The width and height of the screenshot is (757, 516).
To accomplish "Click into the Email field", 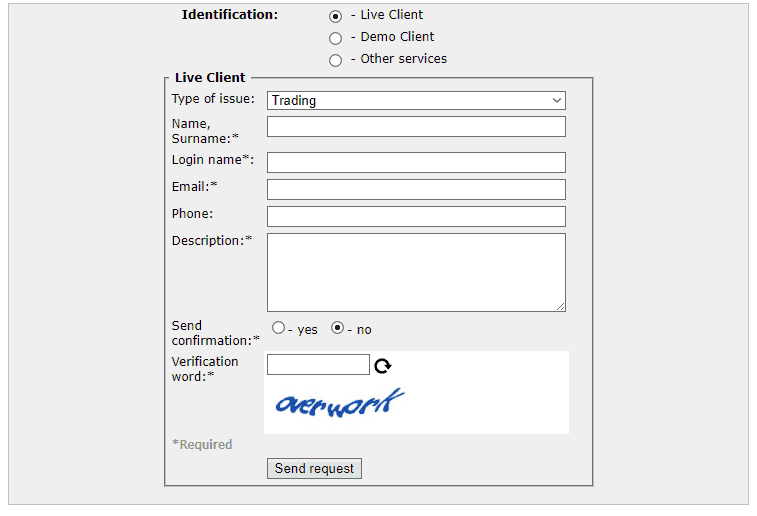I will click(x=416, y=190).
